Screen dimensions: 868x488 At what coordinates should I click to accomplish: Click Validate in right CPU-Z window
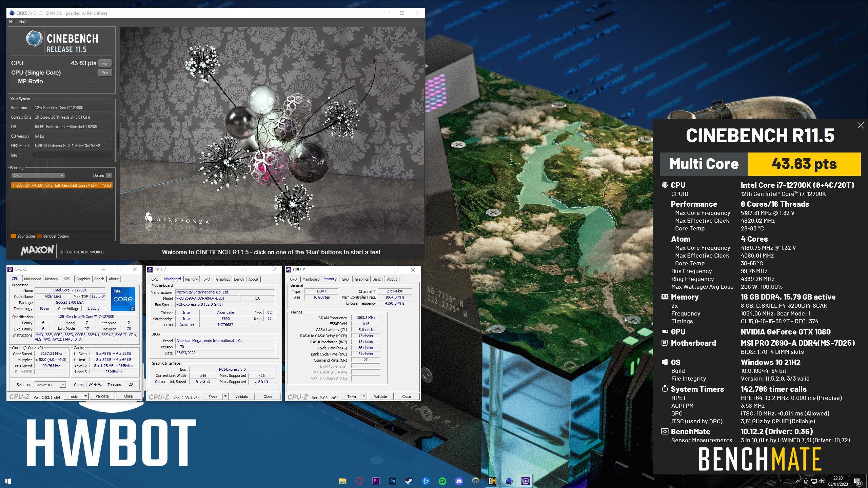380,396
